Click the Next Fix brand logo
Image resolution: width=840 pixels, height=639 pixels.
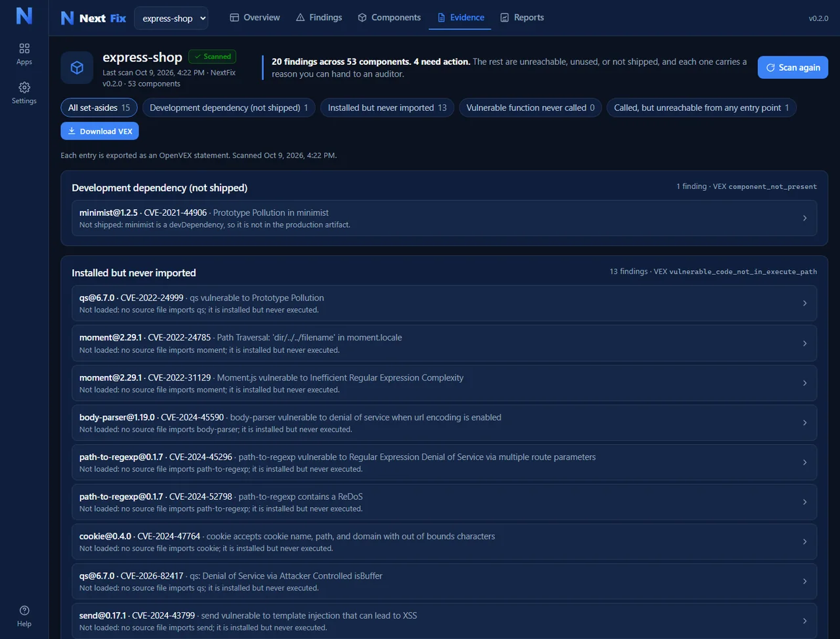(93, 18)
